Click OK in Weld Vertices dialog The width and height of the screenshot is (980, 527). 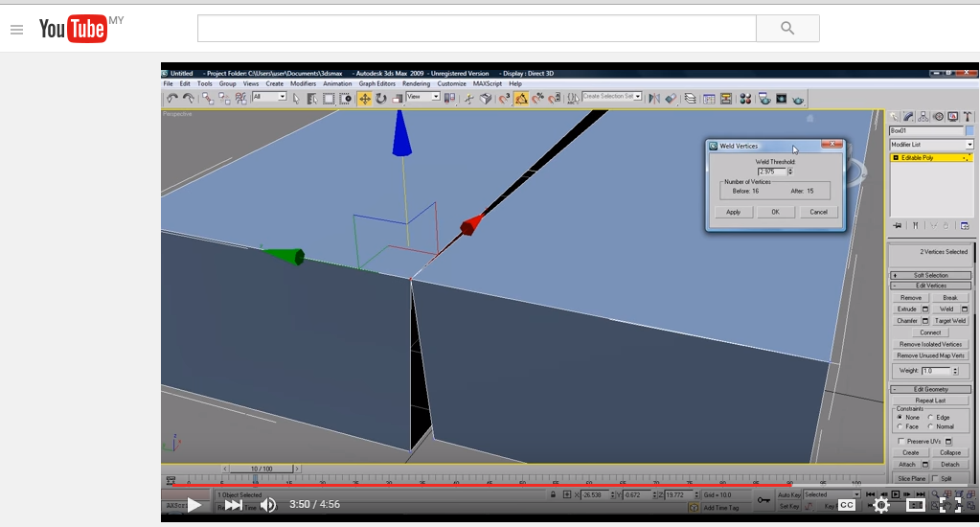coord(775,212)
